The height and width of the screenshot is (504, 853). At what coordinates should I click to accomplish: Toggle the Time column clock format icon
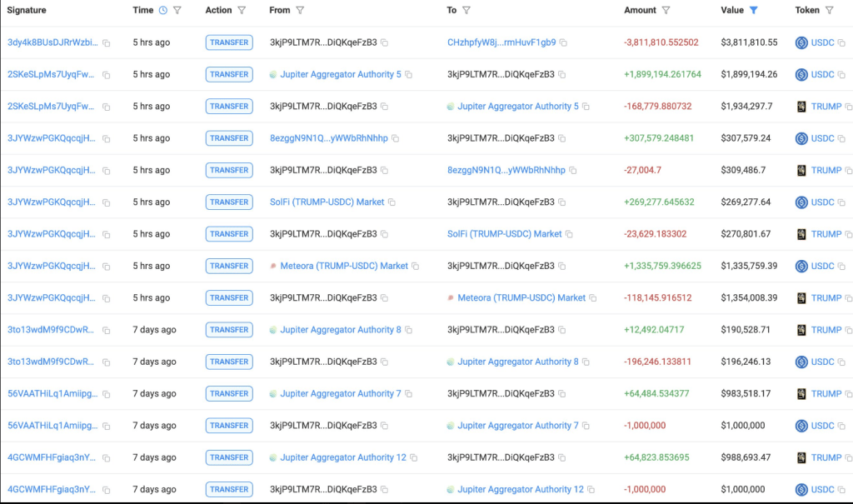click(x=163, y=11)
